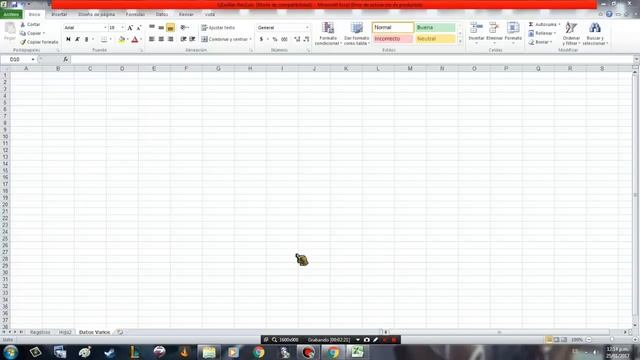Open Google Chrome from the taskbar
The image size is (640, 360).
pyautogui.click(x=258, y=352)
